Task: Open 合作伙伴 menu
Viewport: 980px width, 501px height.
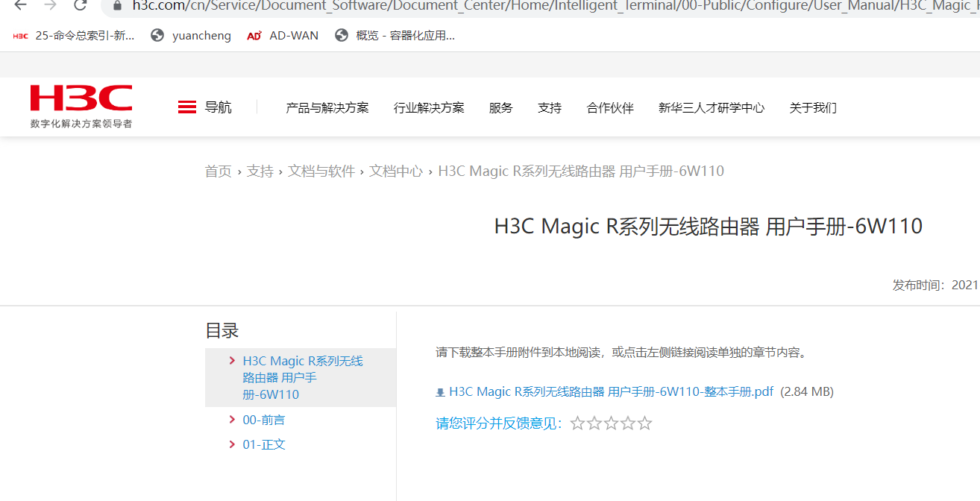Action: [610, 107]
